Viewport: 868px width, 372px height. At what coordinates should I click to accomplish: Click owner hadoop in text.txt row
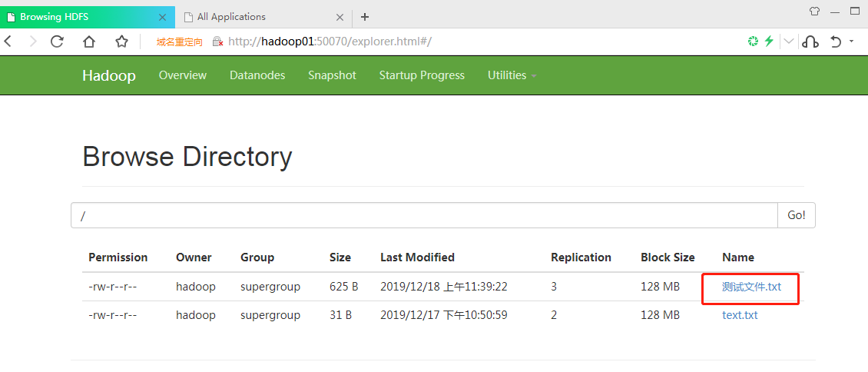pyautogui.click(x=196, y=316)
